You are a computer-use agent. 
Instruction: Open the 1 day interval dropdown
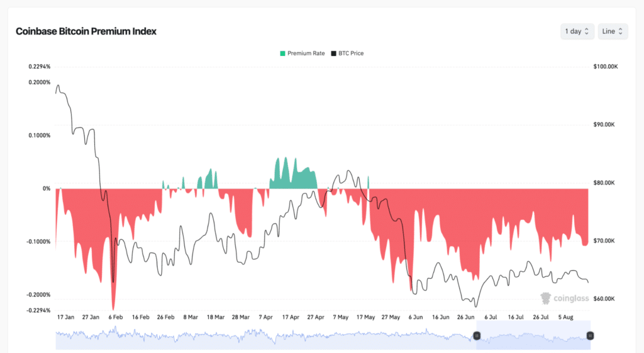(x=577, y=31)
